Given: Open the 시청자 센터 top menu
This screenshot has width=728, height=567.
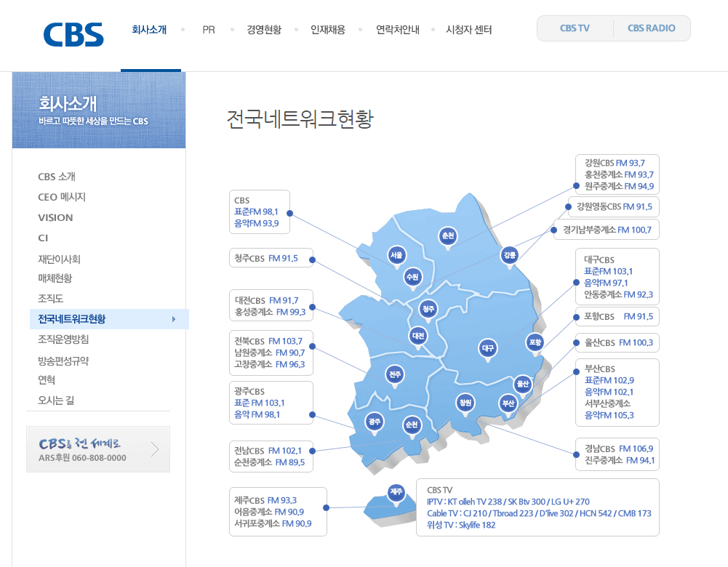Looking at the screenshot, I should [x=469, y=30].
